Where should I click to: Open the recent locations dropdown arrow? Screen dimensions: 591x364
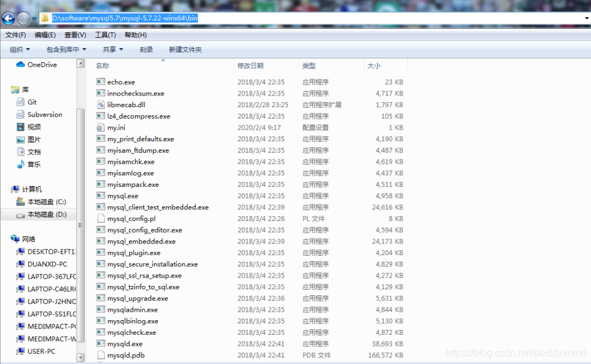coord(34,18)
